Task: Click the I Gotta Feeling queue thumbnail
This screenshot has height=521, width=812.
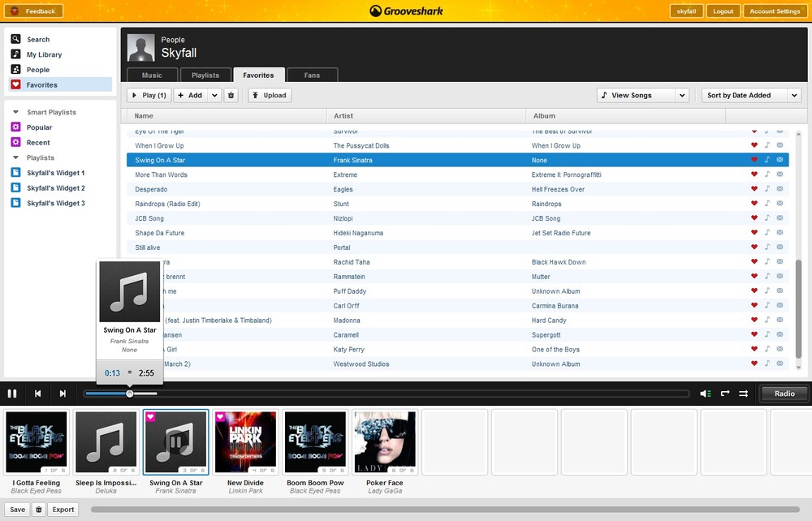Action: pos(37,441)
